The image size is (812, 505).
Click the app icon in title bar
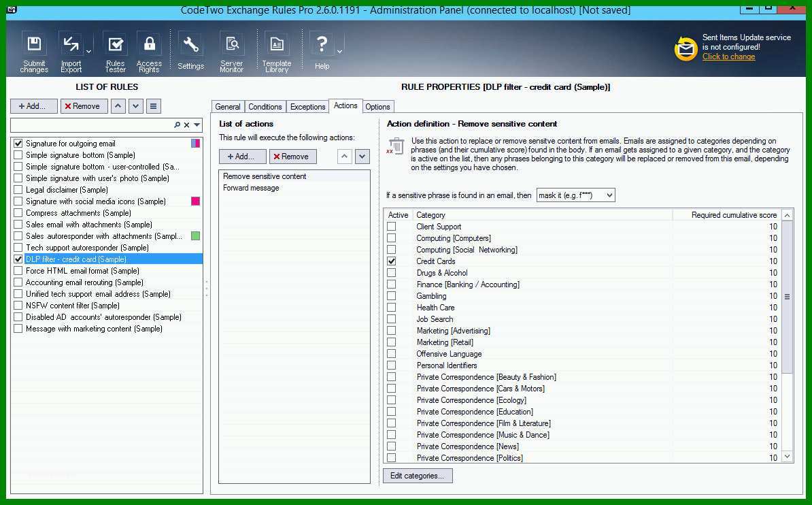point(12,10)
